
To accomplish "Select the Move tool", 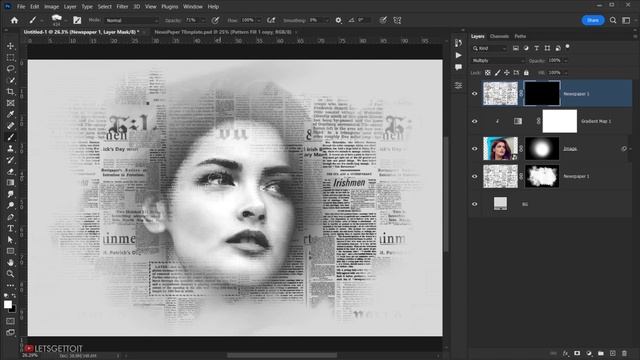I will click(11, 46).
